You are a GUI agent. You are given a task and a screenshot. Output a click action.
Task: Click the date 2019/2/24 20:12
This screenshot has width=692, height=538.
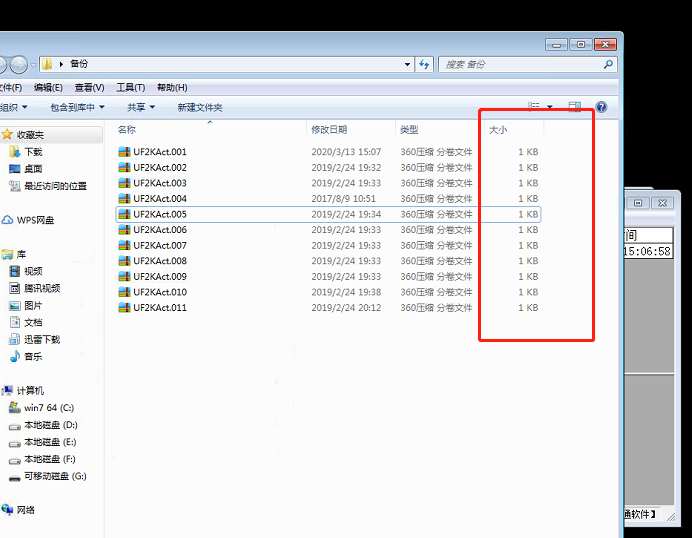[x=346, y=308]
